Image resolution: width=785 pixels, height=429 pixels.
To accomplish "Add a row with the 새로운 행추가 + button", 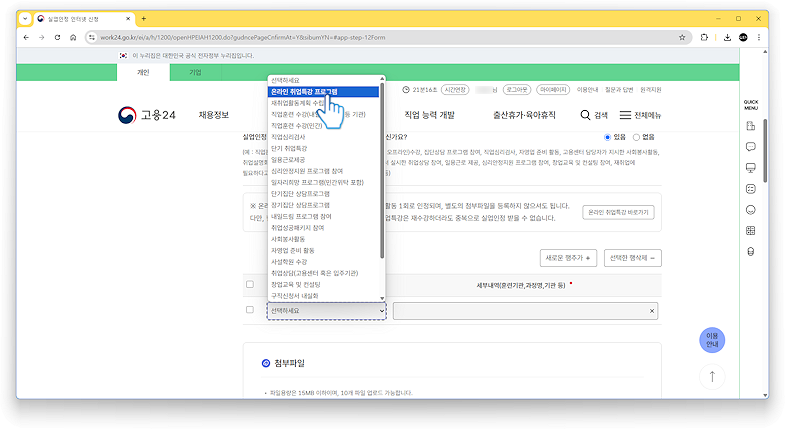I will click(568, 258).
